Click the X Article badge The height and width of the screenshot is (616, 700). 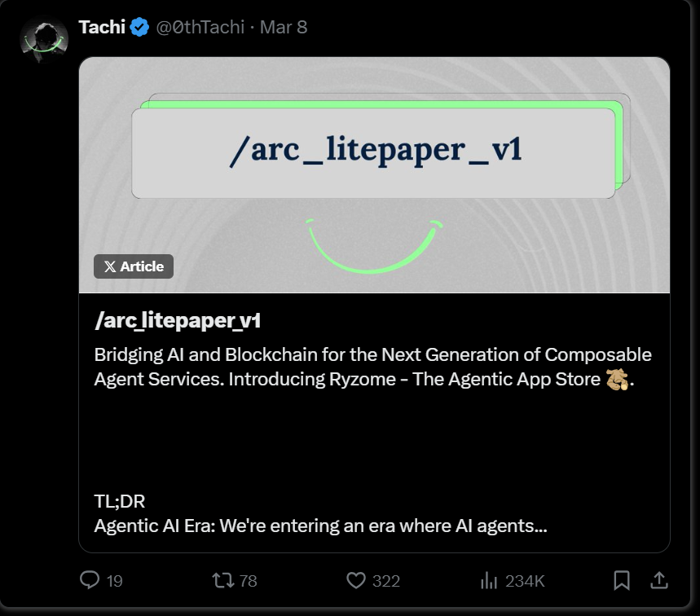coord(134,266)
